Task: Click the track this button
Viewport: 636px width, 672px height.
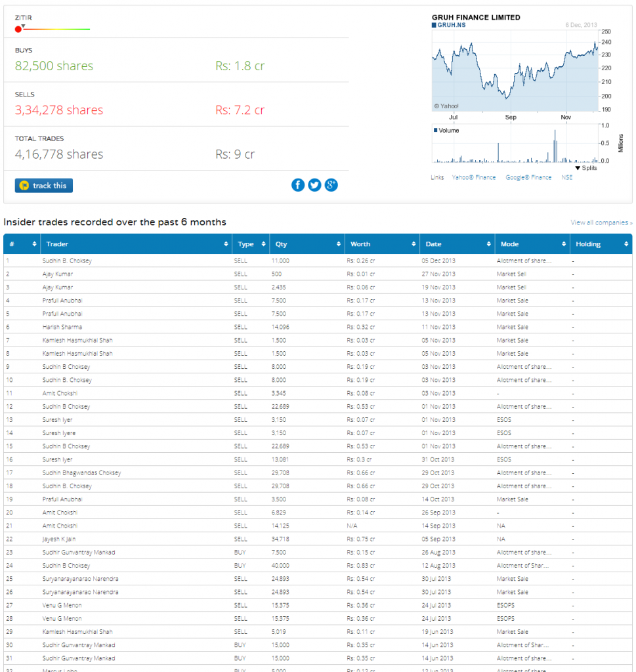Action: pos(44,186)
